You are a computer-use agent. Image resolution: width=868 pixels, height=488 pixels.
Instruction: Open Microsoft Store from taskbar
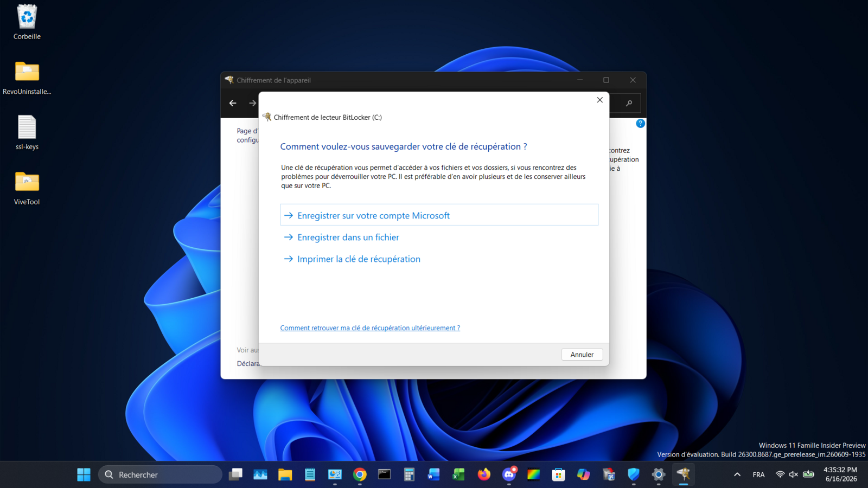(558, 474)
